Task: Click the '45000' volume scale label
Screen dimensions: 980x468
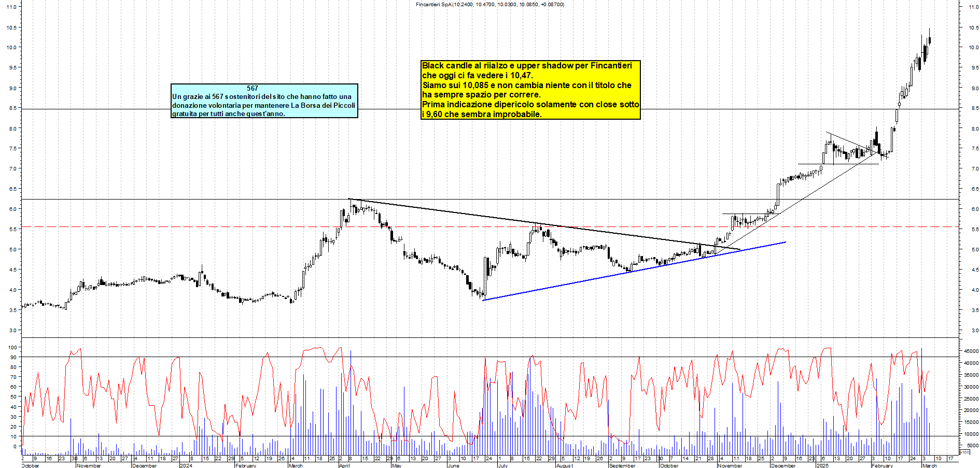Action: click(971, 351)
